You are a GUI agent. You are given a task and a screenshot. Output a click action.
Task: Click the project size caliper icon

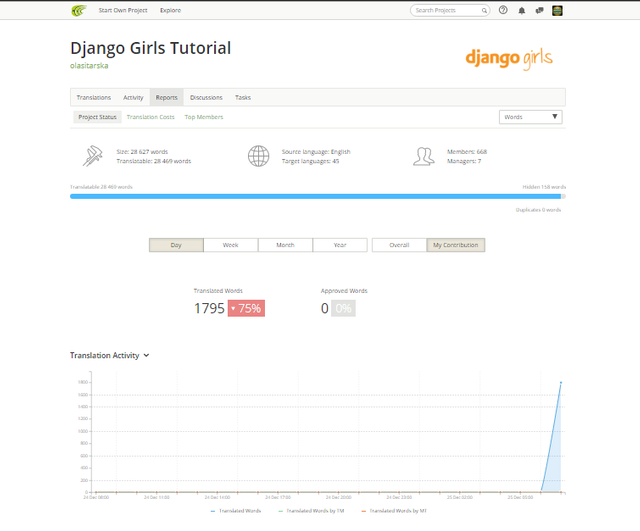(93, 156)
